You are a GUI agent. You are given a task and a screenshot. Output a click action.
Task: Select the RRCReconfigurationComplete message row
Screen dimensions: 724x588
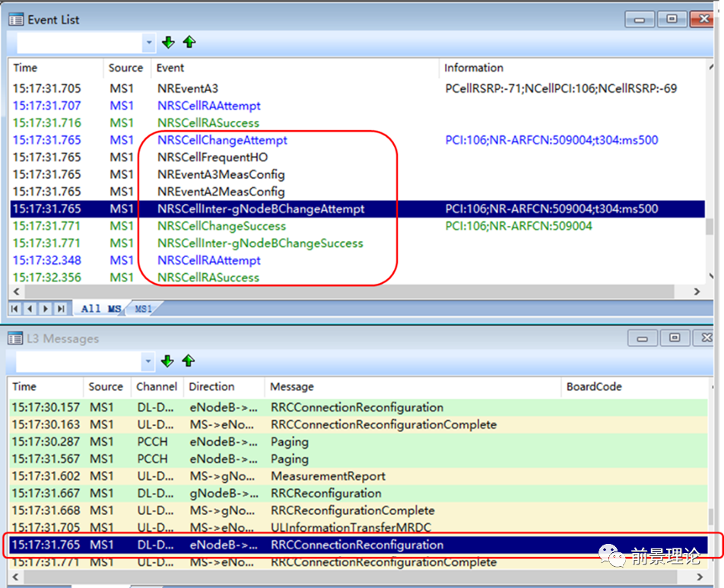pyautogui.click(x=358, y=510)
